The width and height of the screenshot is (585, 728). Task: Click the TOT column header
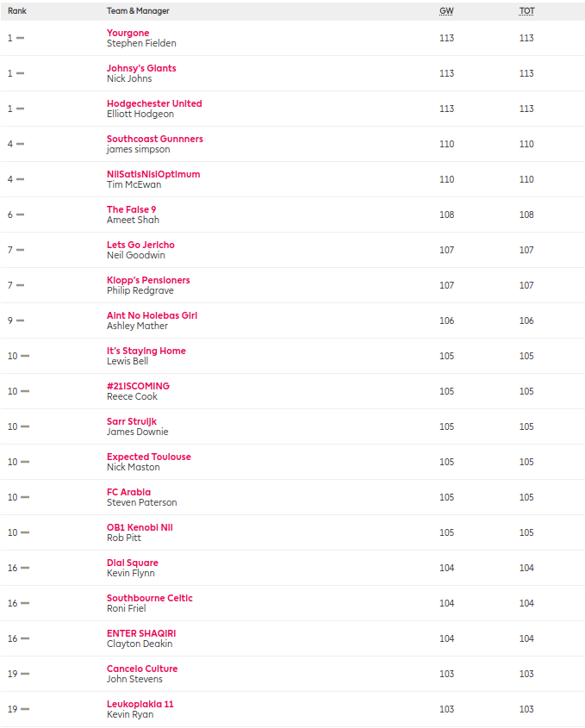click(526, 11)
